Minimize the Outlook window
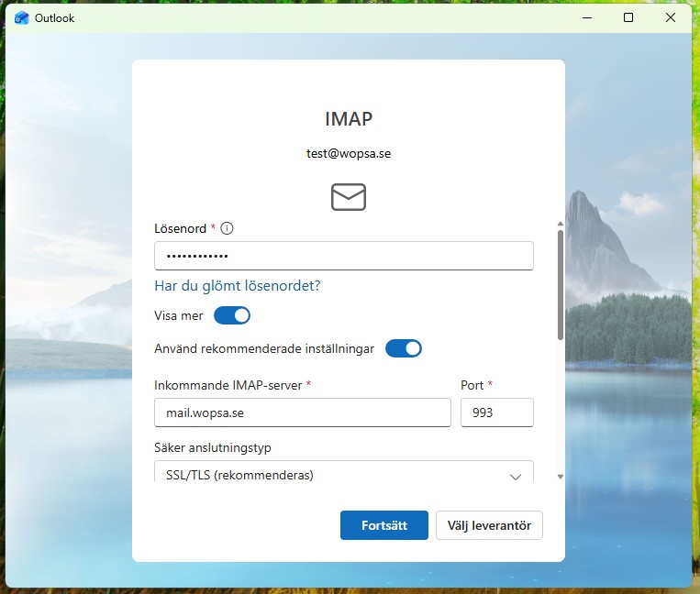 586,17
